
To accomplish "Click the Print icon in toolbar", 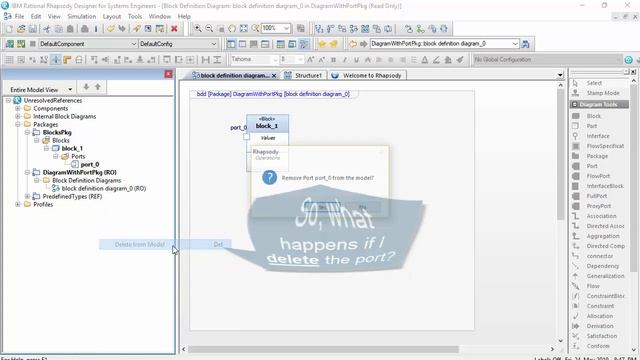I will click(84, 29).
